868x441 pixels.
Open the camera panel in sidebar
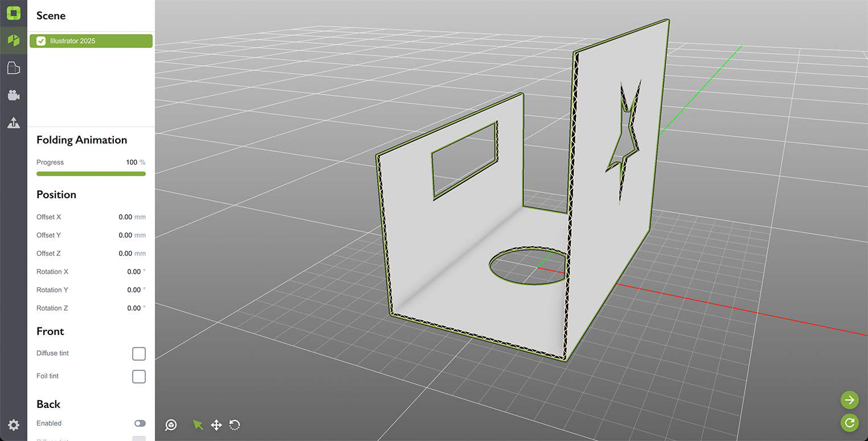coord(14,95)
